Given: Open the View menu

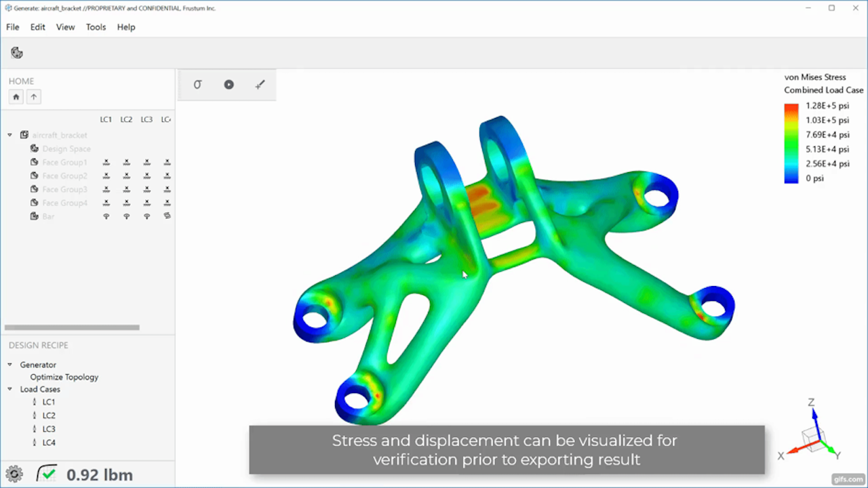Looking at the screenshot, I should 65,27.
